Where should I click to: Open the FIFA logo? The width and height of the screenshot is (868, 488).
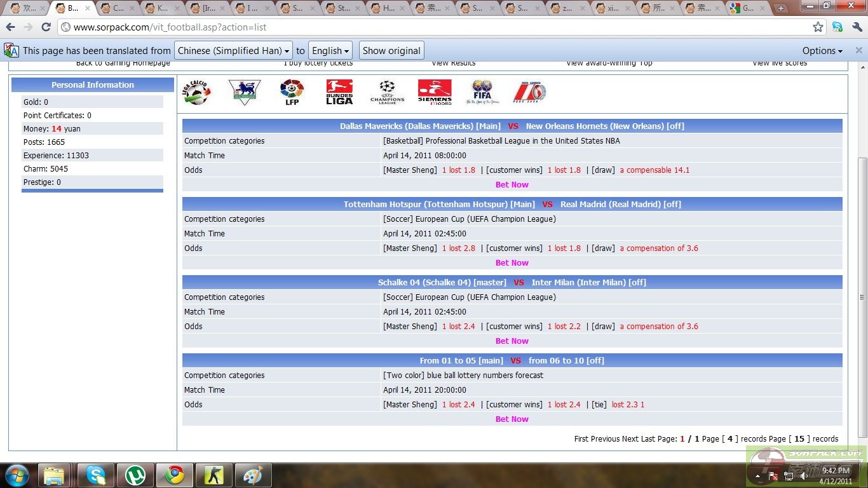click(x=482, y=92)
